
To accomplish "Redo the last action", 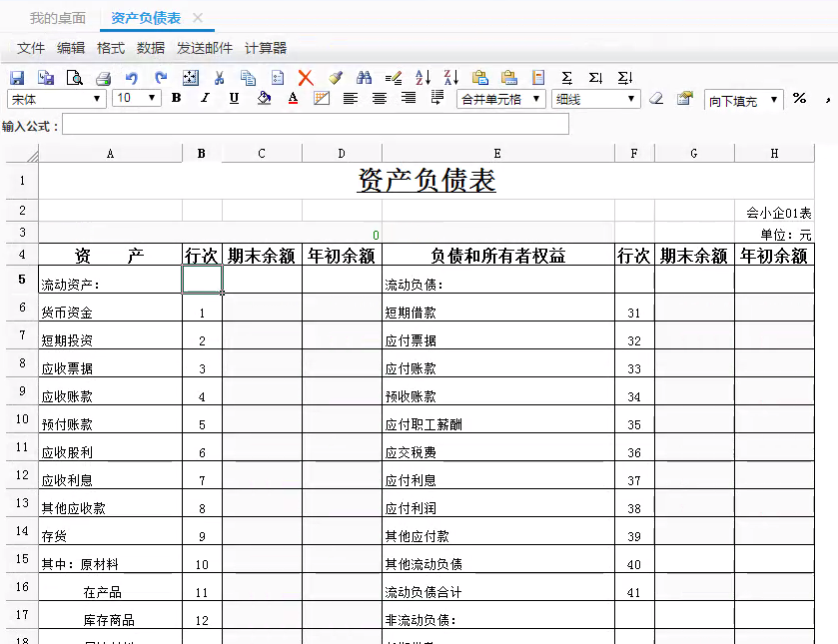I will pyautogui.click(x=161, y=78).
